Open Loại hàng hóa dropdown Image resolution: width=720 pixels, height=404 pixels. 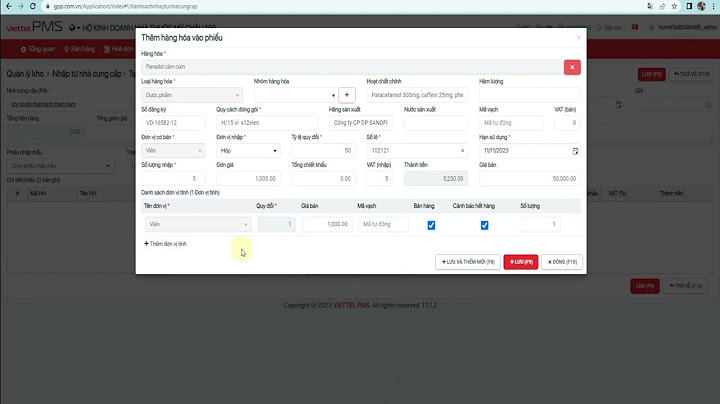[191, 95]
